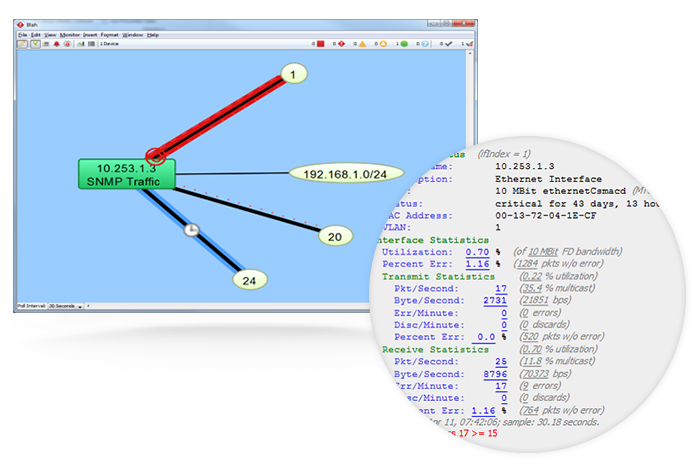The height and width of the screenshot is (475, 695).
Task: Click the 70373 bps link
Action: (x=535, y=374)
